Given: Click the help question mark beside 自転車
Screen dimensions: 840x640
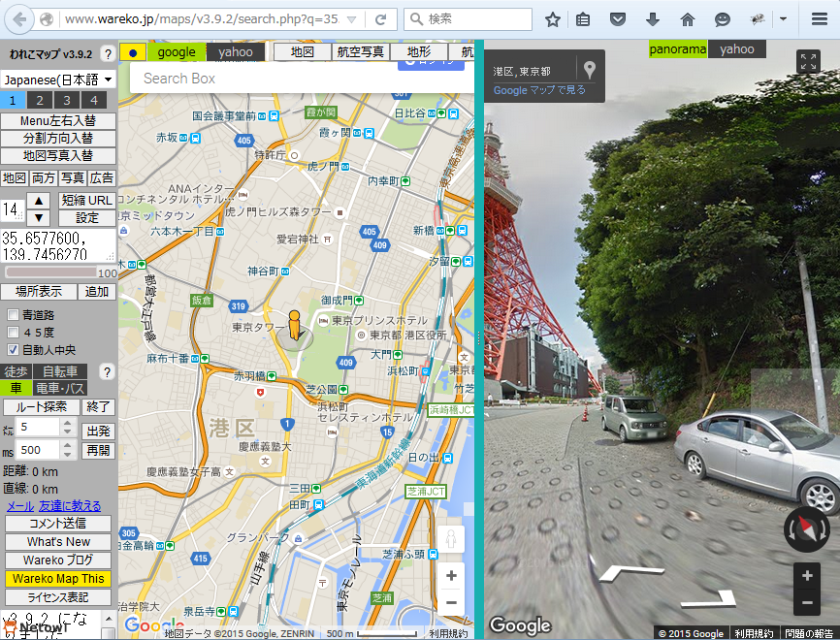Looking at the screenshot, I should coord(107,371).
